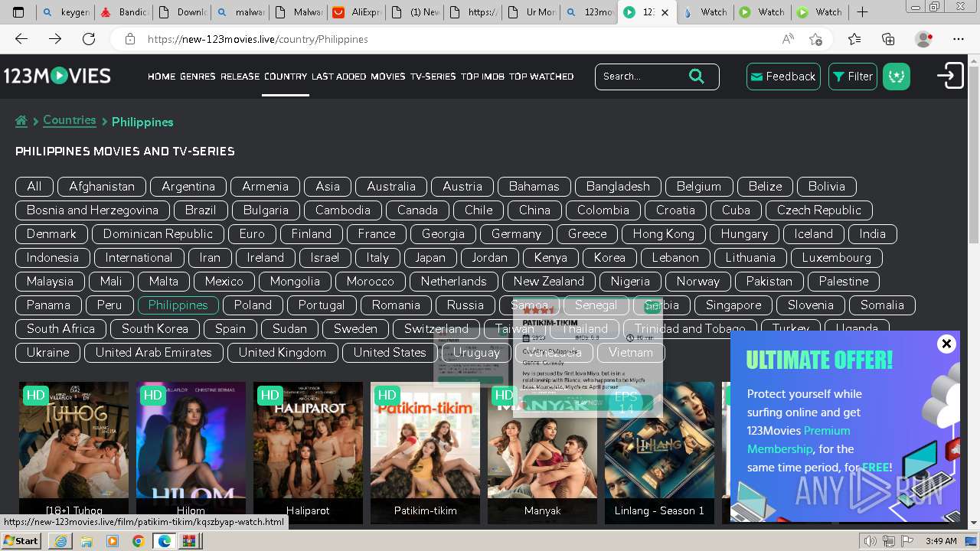Click the Feedback button
This screenshot has width=980, height=551.
point(783,77)
